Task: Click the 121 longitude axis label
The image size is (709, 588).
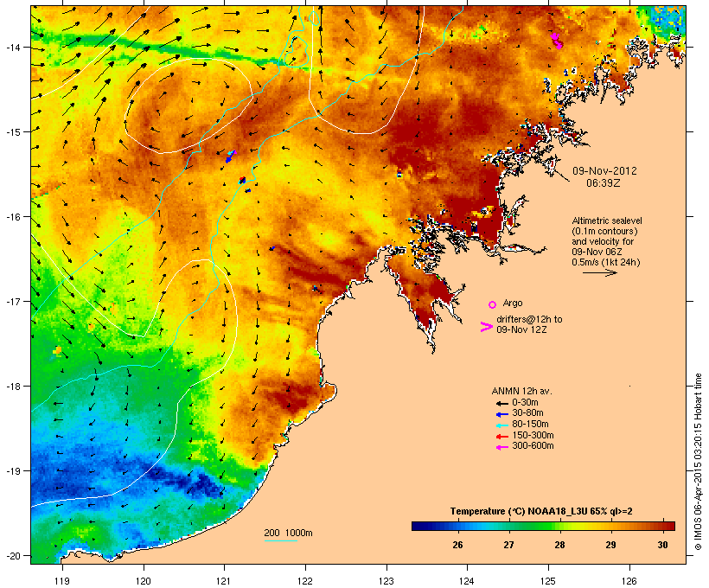Action: click(x=224, y=581)
